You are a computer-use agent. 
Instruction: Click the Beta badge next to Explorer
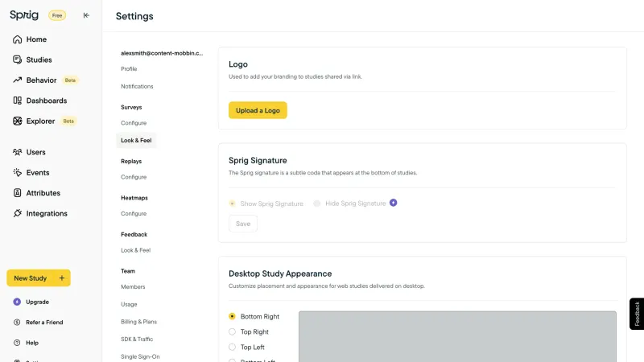68,121
